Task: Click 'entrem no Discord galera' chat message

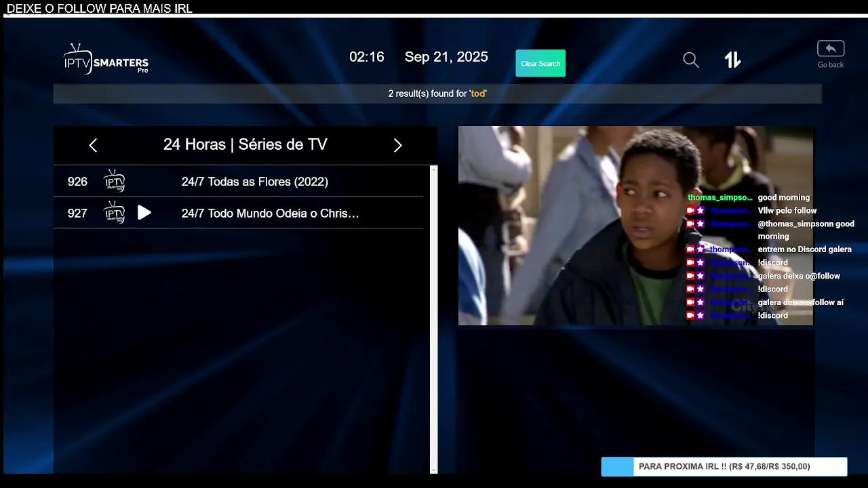Action: [804, 249]
